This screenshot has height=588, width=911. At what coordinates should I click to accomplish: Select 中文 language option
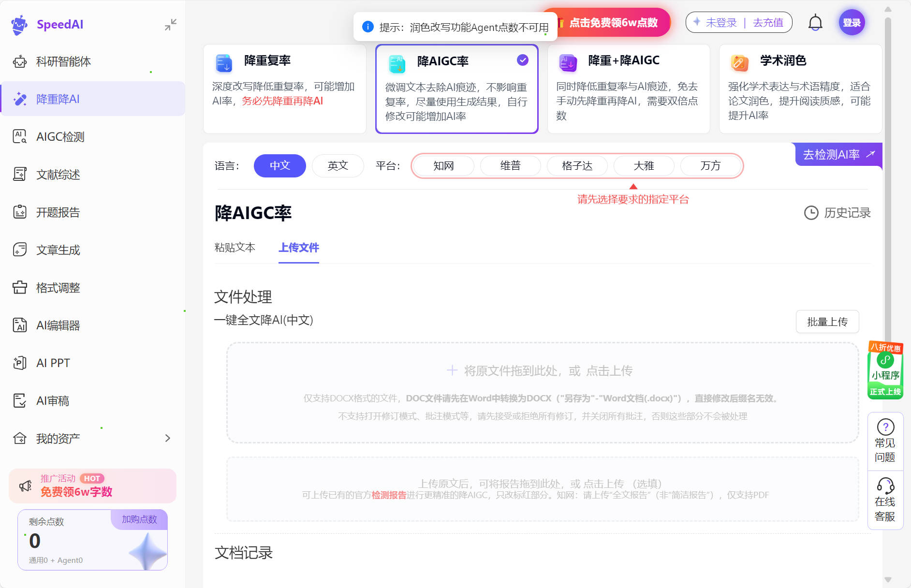click(280, 166)
